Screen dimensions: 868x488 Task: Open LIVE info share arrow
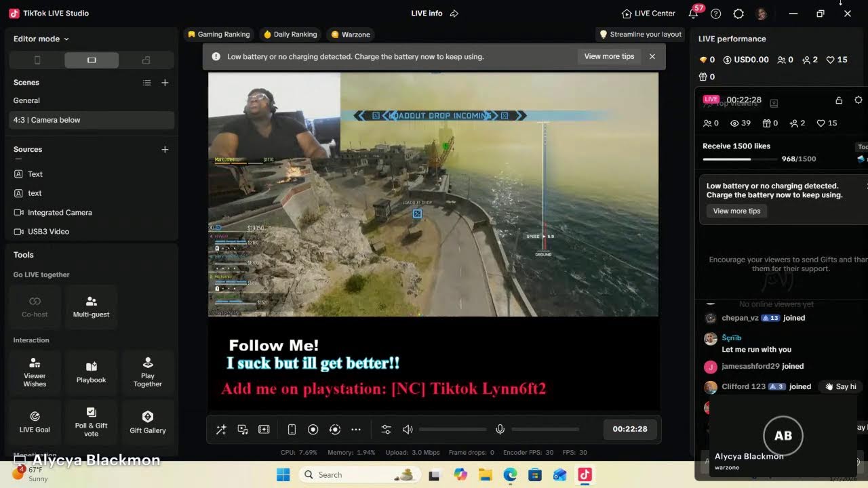(454, 13)
